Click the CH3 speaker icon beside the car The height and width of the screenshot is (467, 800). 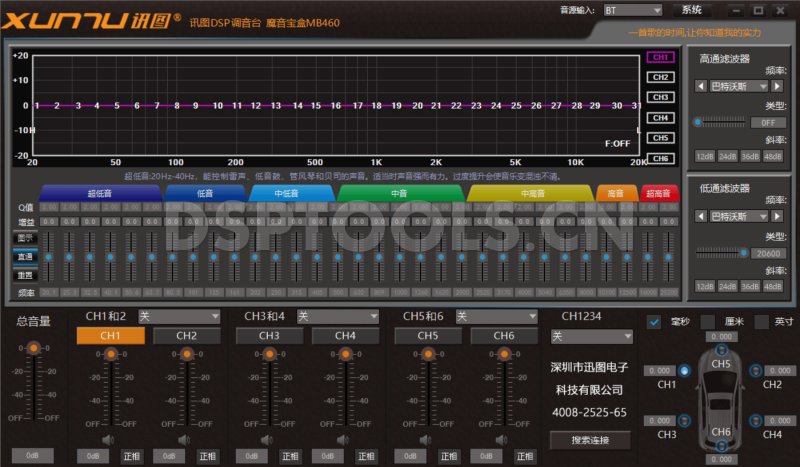685,421
